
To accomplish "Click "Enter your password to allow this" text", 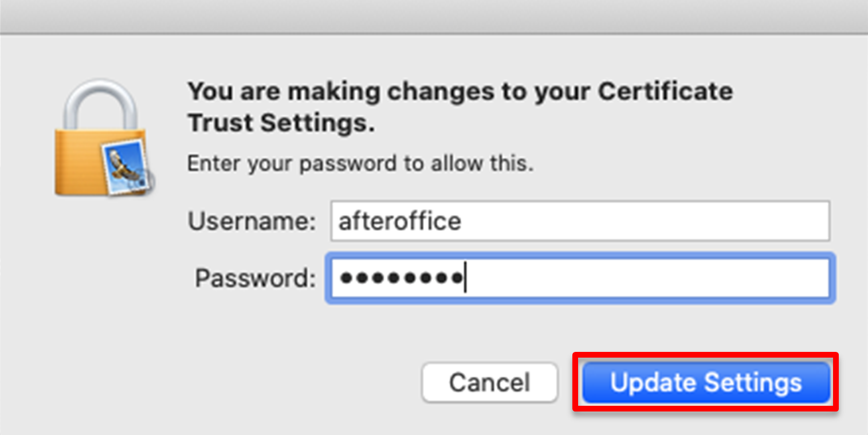I will 360,164.
